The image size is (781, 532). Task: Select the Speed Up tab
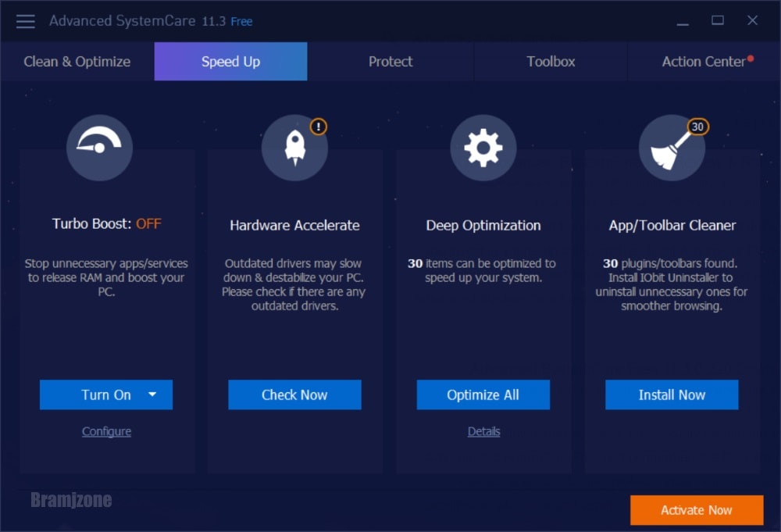click(230, 61)
